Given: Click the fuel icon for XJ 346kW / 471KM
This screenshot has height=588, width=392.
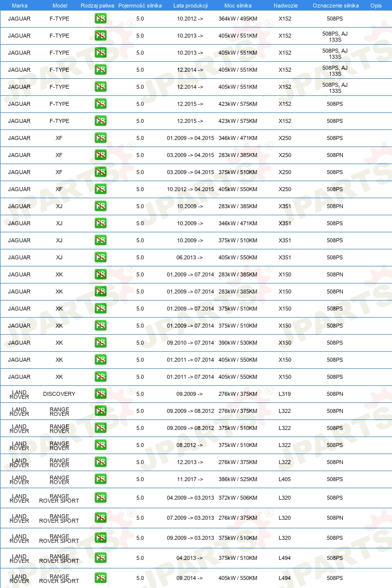Looking at the screenshot, I should tap(100, 223).
